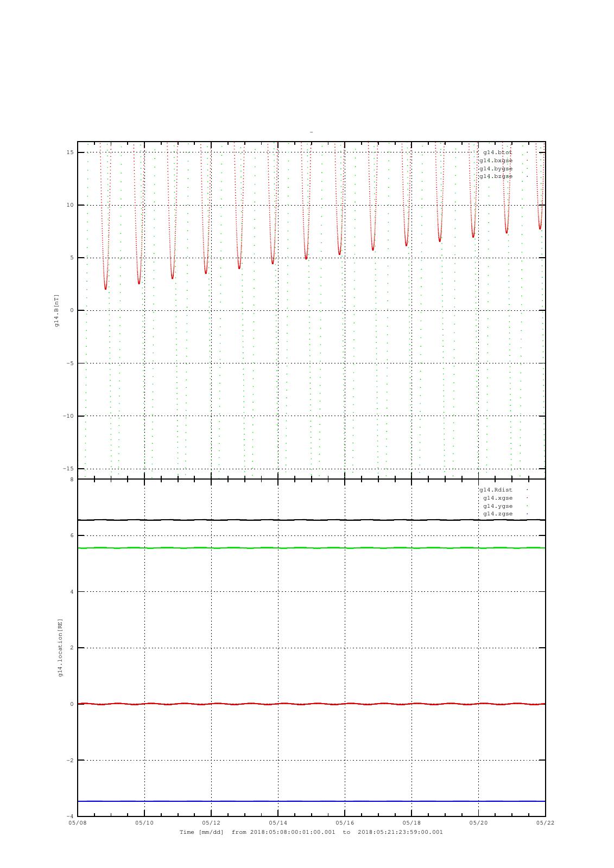
Task: Click the g14.location[RE] vertical axis title
Action: pyautogui.click(x=60, y=647)
